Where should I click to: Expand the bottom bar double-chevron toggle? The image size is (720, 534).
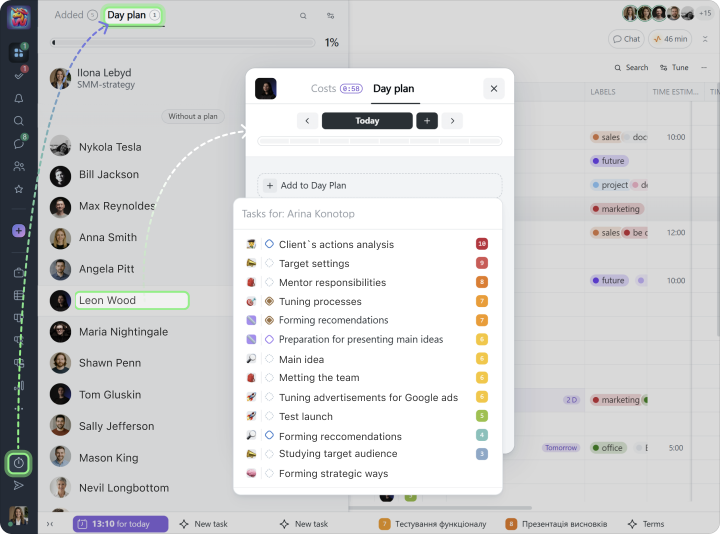tap(50, 524)
